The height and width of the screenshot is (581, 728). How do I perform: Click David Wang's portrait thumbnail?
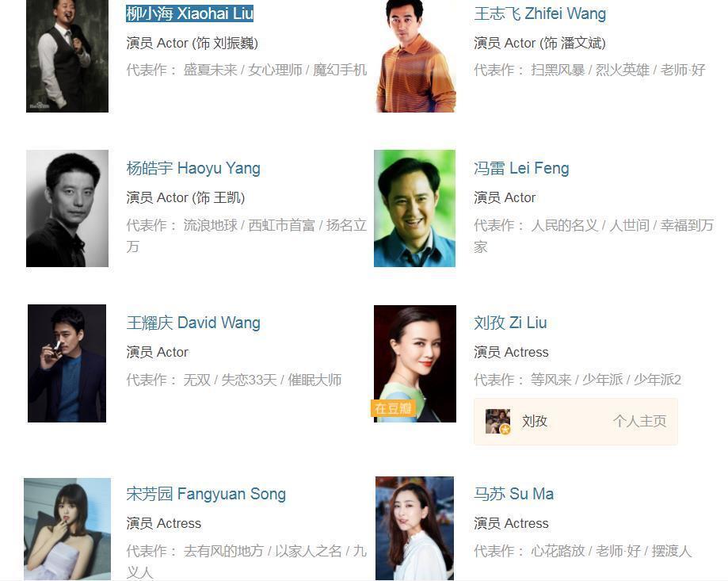click(67, 363)
